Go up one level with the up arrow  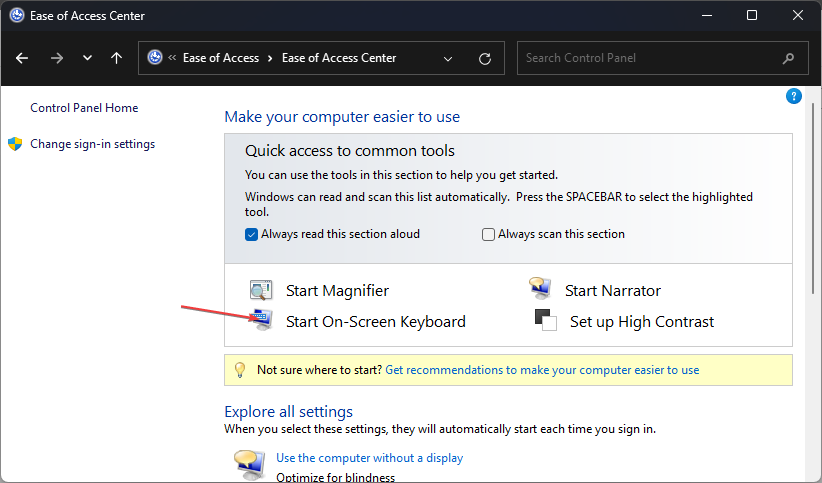pos(116,58)
